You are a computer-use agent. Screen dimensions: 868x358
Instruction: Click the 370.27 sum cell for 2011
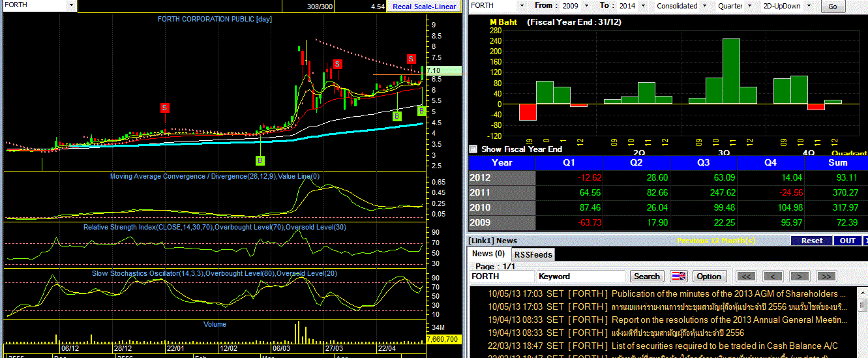click(x=838, y=192)
